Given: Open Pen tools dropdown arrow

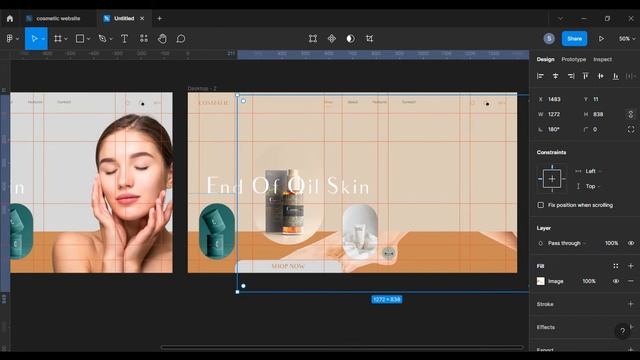Looking at the screenshot, I should pos(111,39).
